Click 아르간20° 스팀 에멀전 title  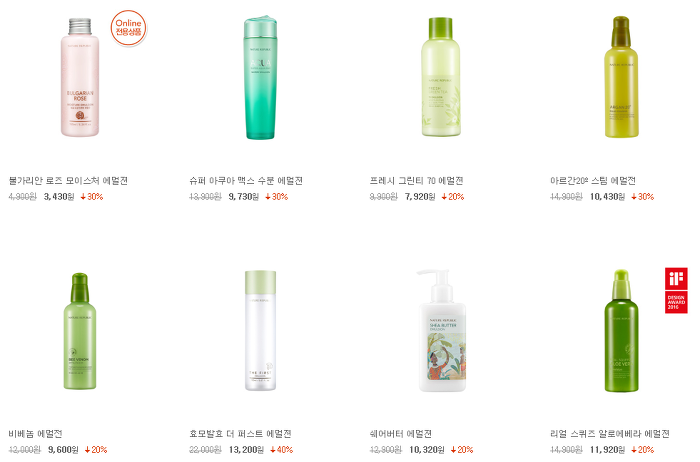593,181
